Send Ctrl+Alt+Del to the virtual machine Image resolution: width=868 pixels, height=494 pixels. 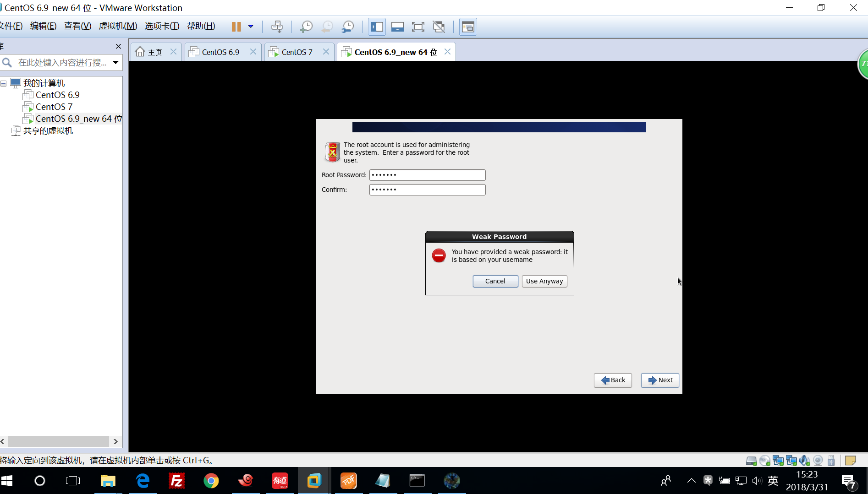click(277, 27)
